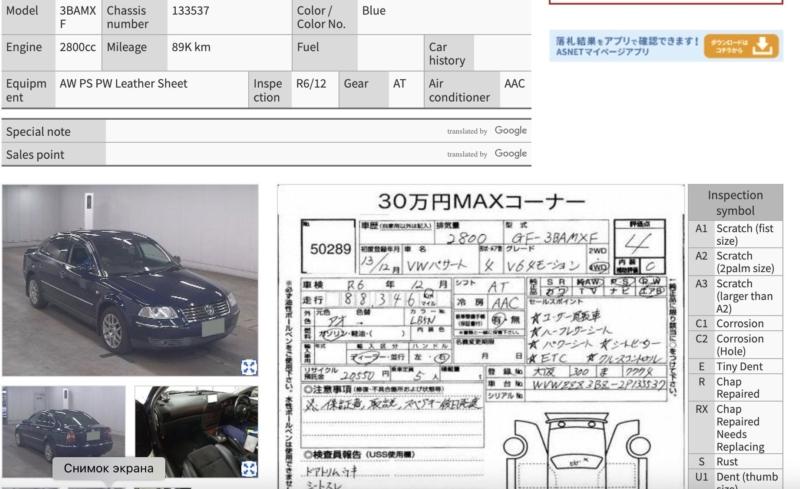800x489 pixels.
Task: Open the large front view car photo
Action: (x=129, y=280)
